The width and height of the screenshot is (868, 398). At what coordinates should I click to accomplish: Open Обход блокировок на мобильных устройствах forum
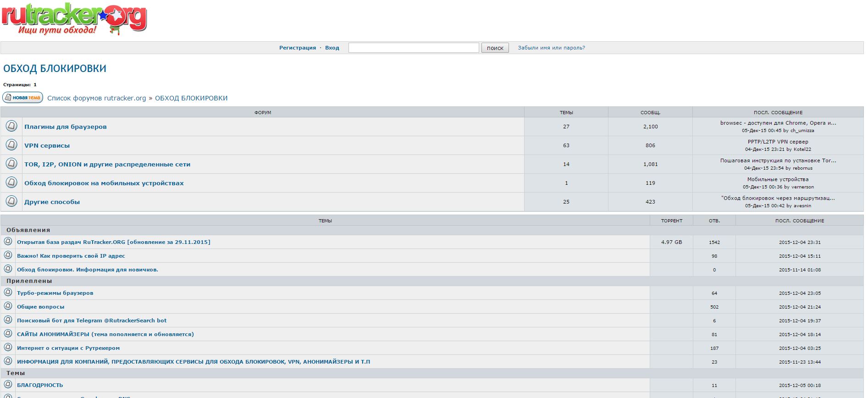104,183
